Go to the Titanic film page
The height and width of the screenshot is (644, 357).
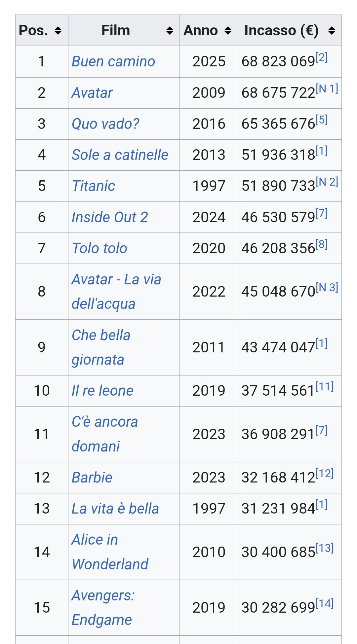94,186
